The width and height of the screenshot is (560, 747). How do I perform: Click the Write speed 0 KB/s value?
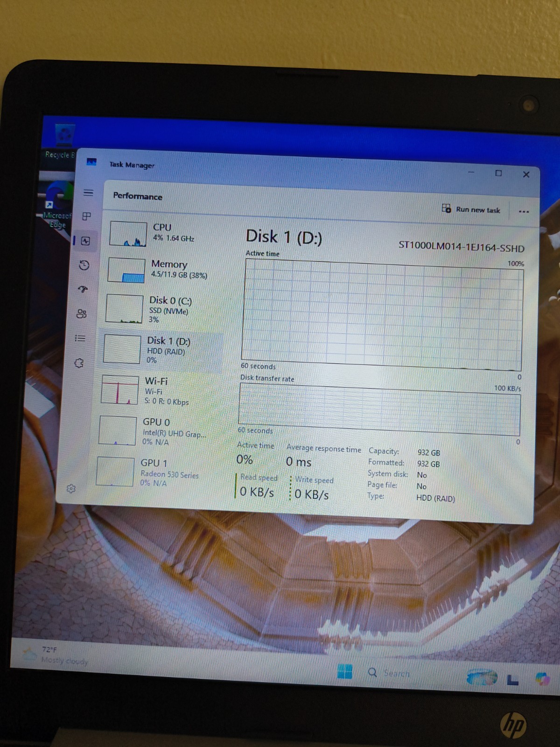point(312,494)
